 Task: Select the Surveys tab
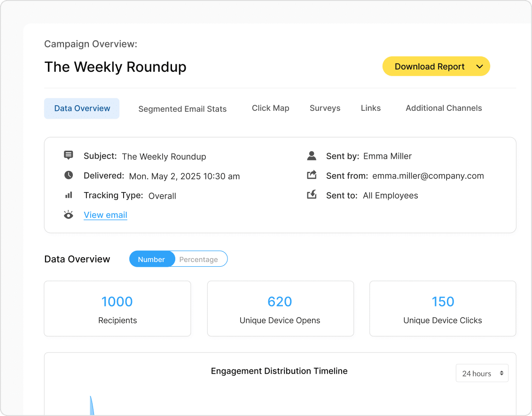point(325,108)
